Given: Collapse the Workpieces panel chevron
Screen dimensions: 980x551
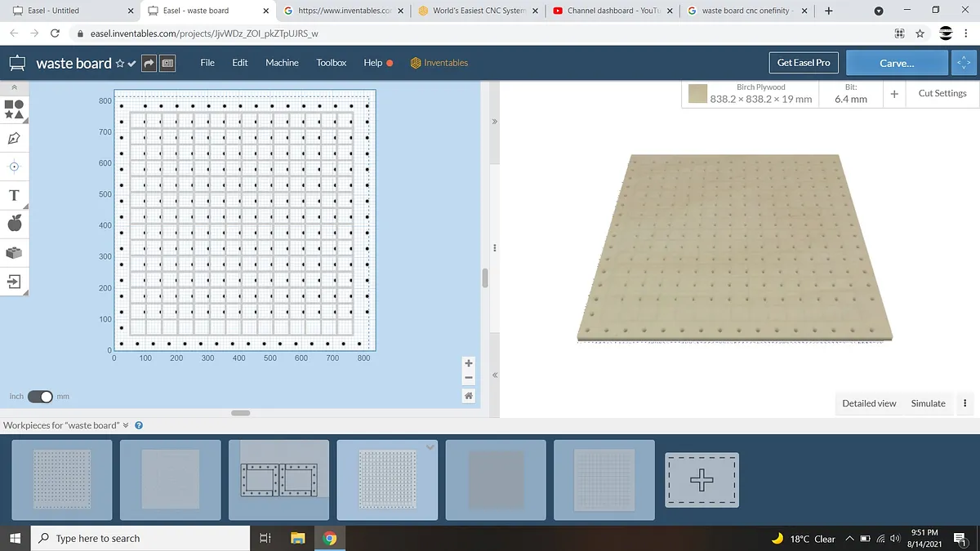Looking at the screenshot, I should pos(125,425).
